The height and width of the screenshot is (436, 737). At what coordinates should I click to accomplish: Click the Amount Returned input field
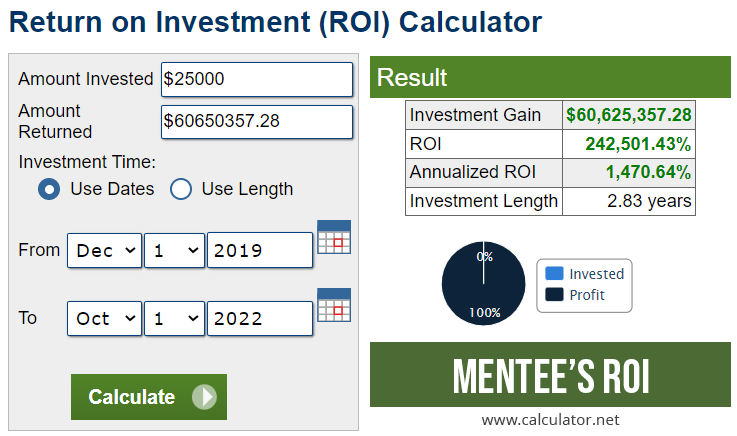point(257,121)
